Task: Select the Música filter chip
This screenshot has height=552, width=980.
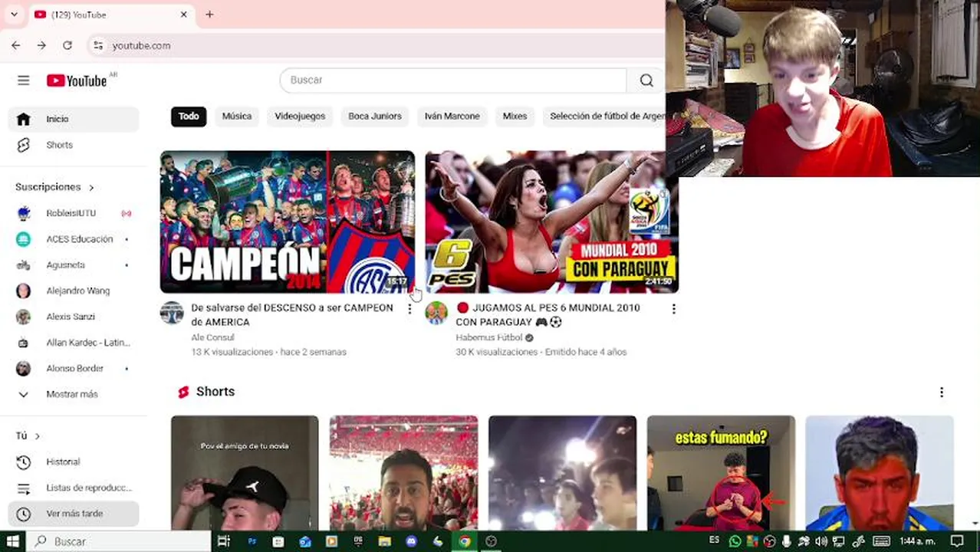Action: pyautogui.click(x=237, y=117)
